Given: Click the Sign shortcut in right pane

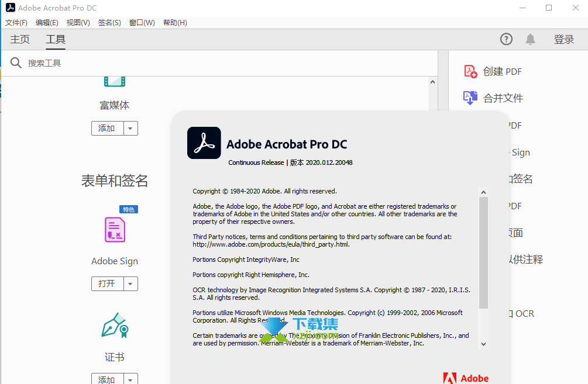Looking at the screenshot, I should (x=521, y=153).
